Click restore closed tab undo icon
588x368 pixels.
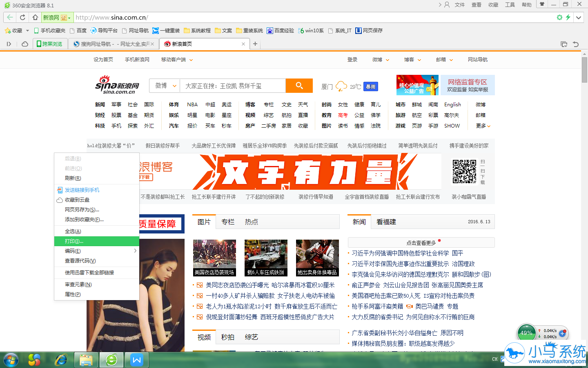576,44
